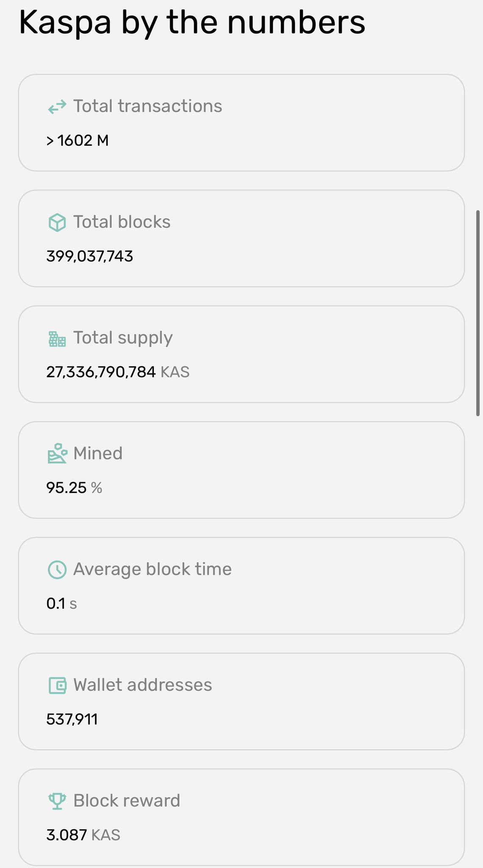Click the '> 1602 M' transactions value
The image size is (483, 868).
coord(78,141)
